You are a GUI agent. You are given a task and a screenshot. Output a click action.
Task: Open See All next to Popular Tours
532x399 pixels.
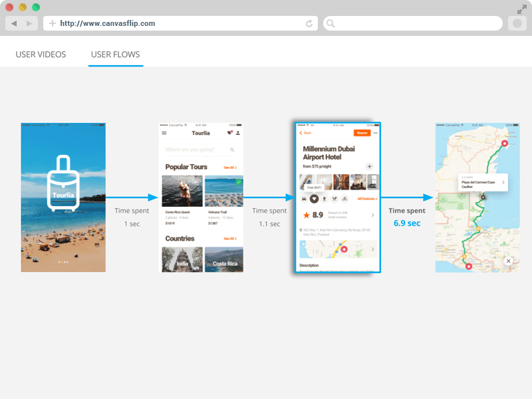(x=230, y=168)
